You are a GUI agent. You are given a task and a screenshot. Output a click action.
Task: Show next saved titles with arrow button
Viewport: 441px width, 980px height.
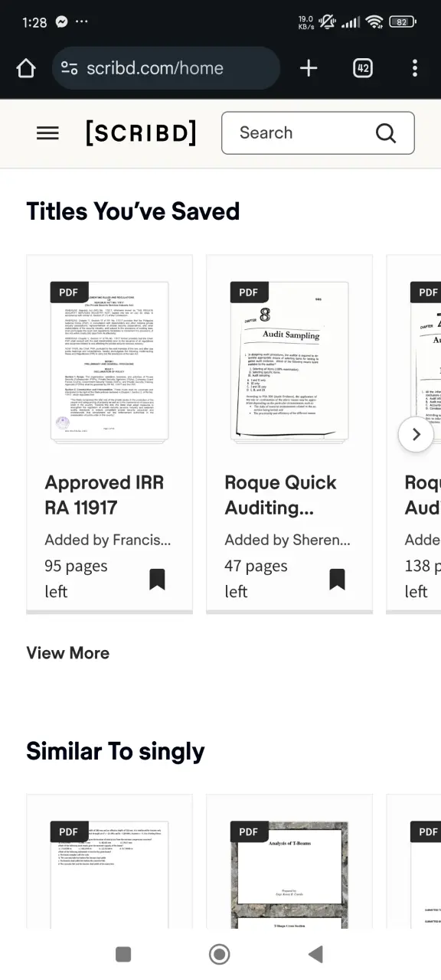click(x=416, y=434)
